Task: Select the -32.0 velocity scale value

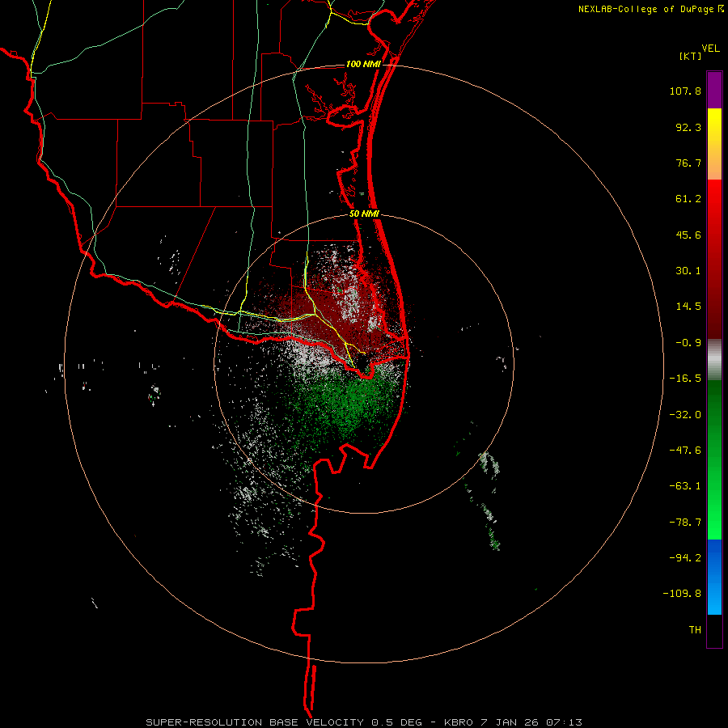Action: (x=685, y=415)
